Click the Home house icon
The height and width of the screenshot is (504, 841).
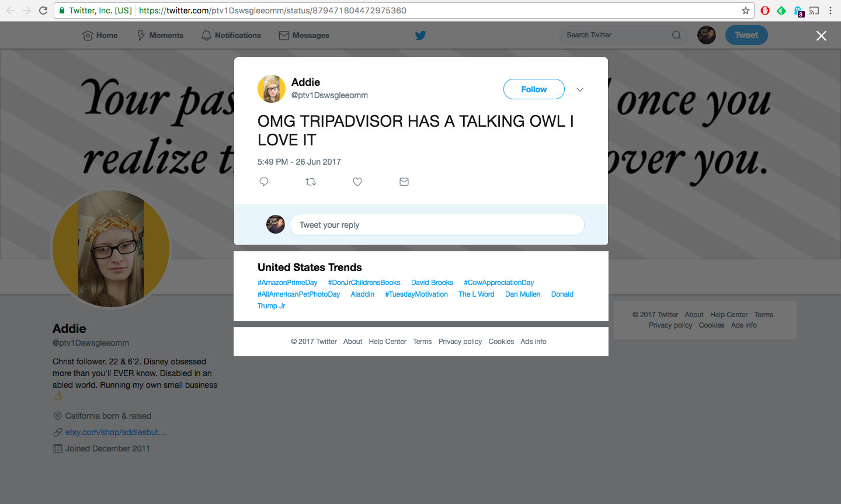(x=88, y=36)
